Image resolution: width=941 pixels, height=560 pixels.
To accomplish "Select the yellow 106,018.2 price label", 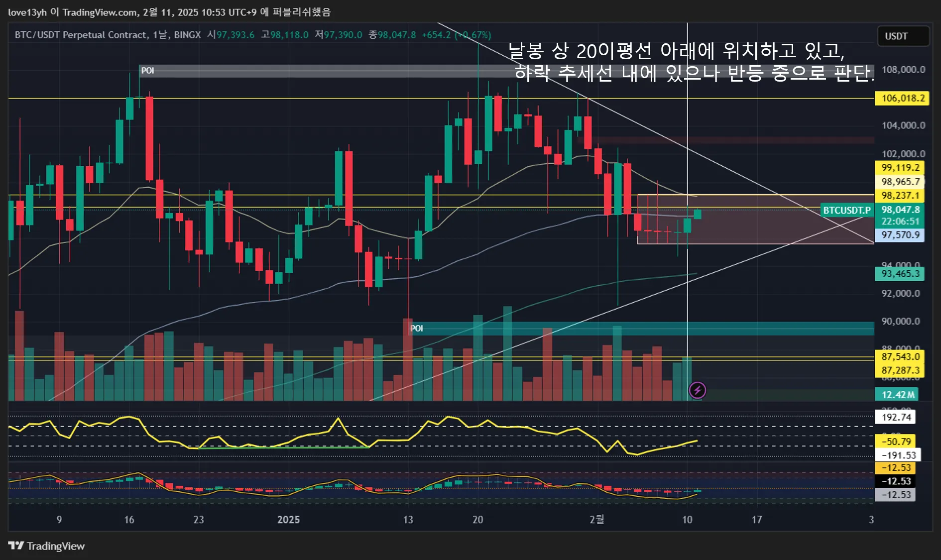I will coord(903,98).
